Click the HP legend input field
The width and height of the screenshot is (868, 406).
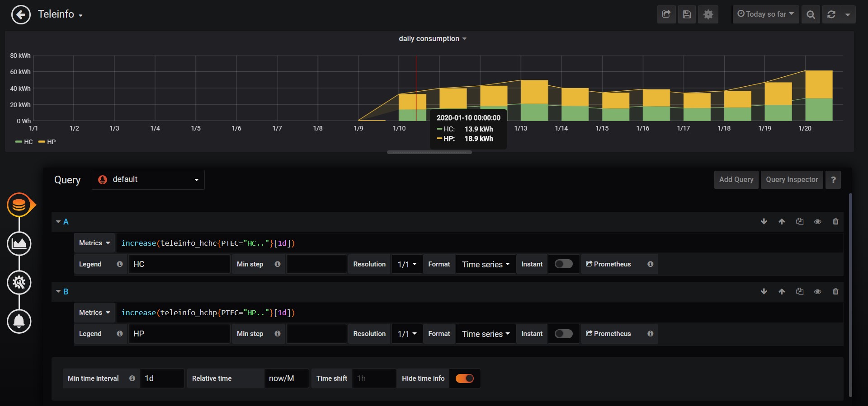(x=179, y=334)
